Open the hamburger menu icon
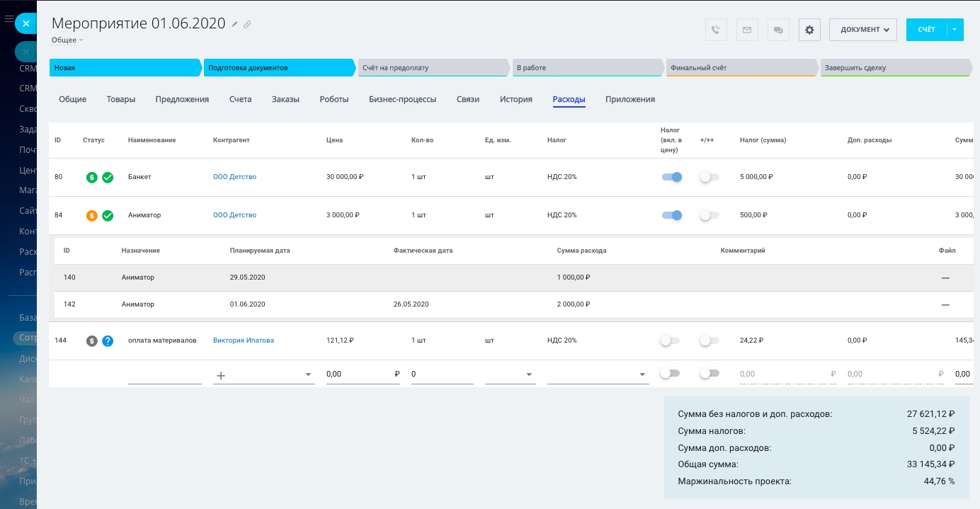Viewport: 980px width, 509px height. [8, 18]
